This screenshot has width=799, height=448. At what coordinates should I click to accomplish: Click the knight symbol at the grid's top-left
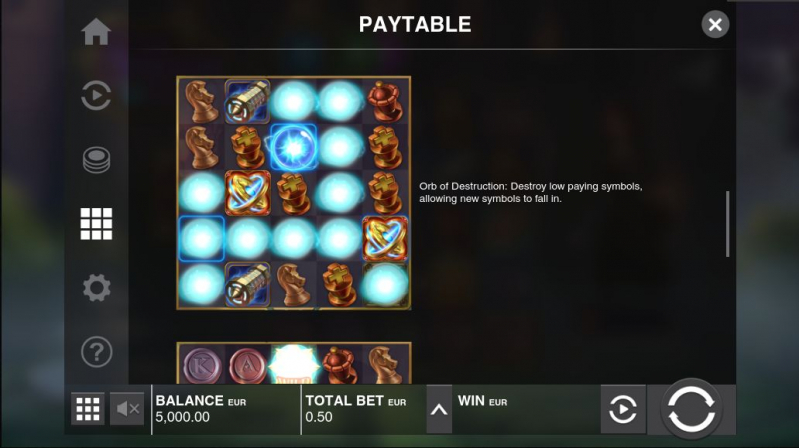[x=202, y=101]
